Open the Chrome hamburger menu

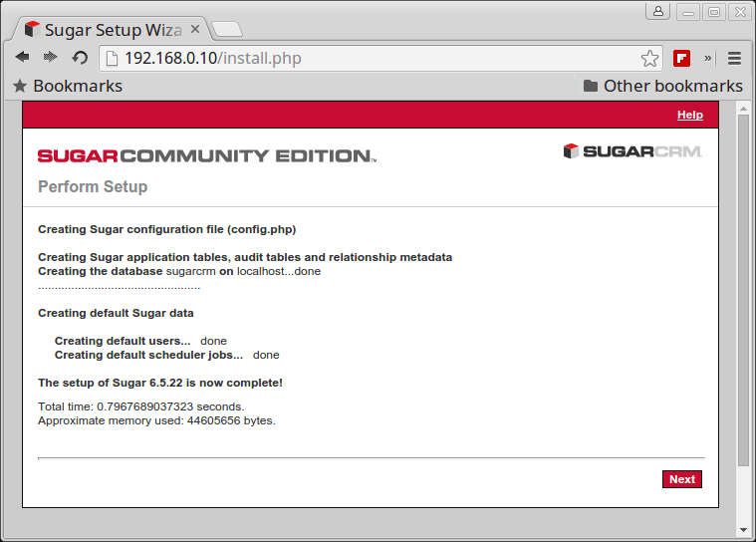[x=734, y=59]
